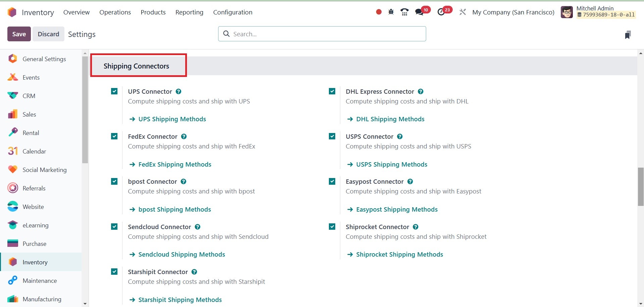Open the Configuration menu
644x307 pixels.
point(233,12)
